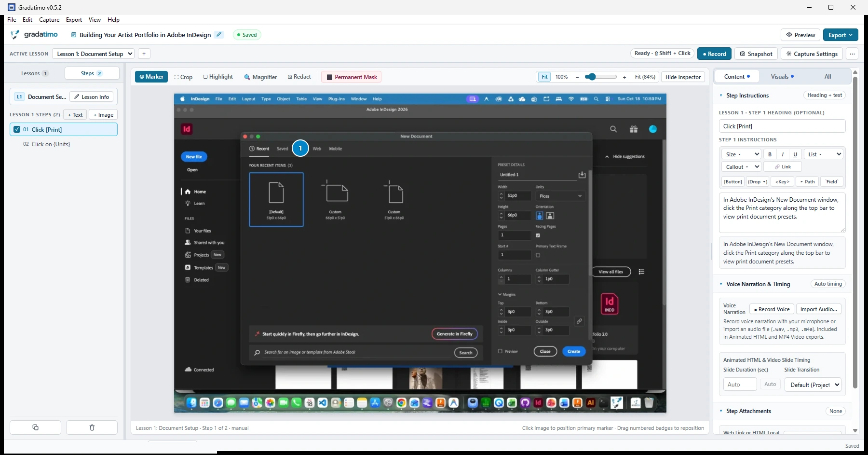Open the Capture menu
868x455 pixels.
tap(49, 20)
